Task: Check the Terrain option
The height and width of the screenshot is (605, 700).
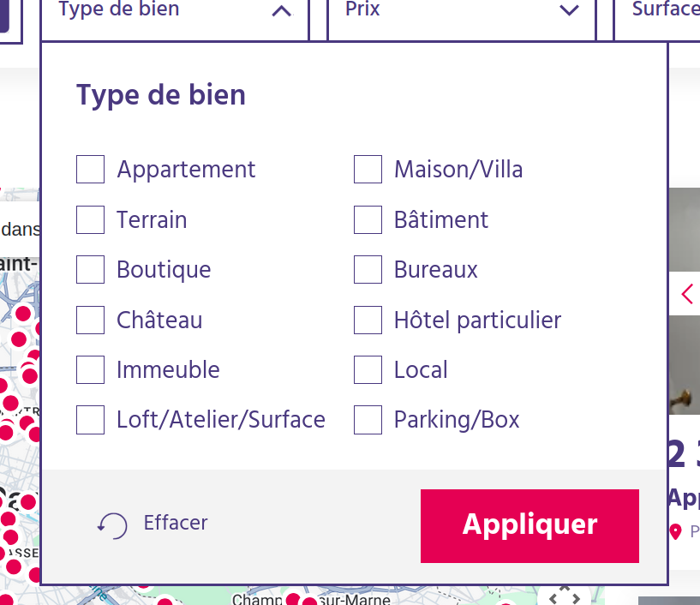Action: coord(90,220)
